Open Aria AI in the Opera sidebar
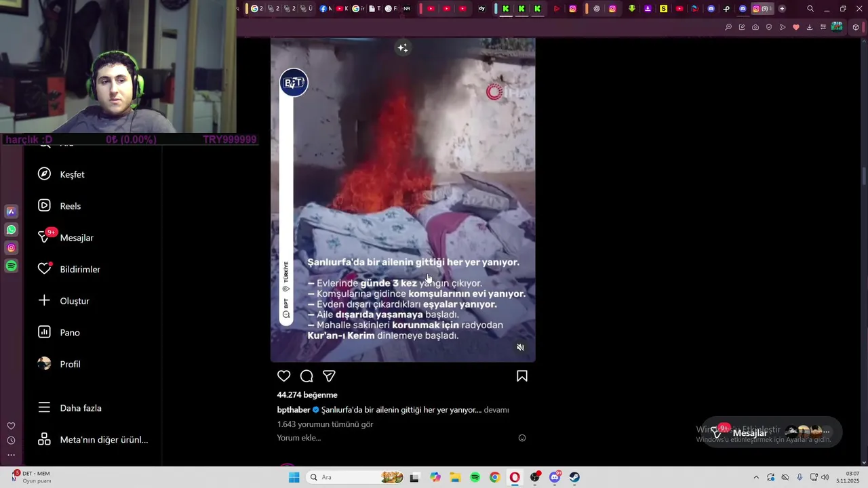Image resolution: width=868 pixels, height=488 pixels. (x=11, y=211)
